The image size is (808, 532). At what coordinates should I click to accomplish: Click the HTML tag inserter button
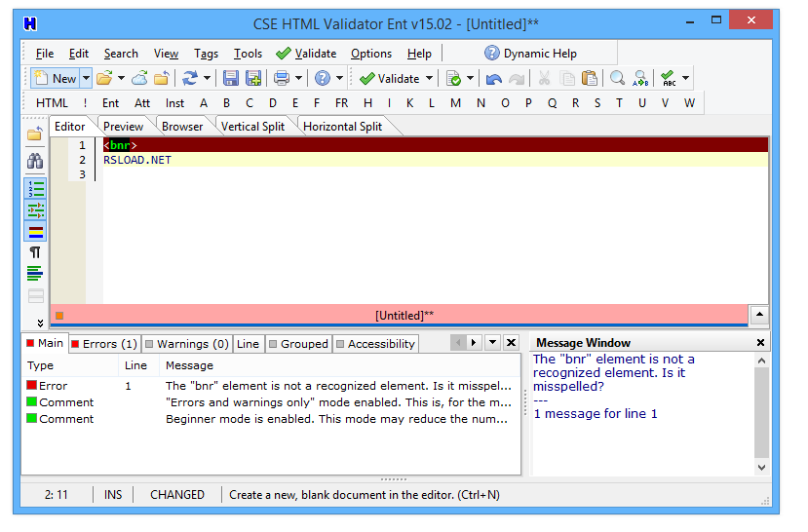click(52, 103)
